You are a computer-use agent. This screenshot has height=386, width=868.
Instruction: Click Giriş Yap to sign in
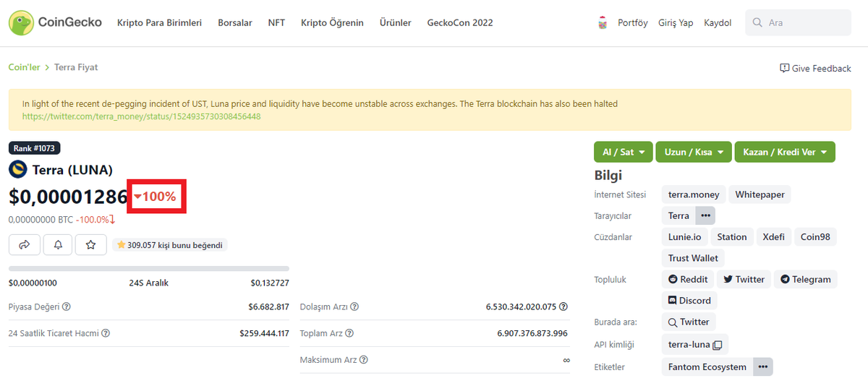(x=676, y=23)
